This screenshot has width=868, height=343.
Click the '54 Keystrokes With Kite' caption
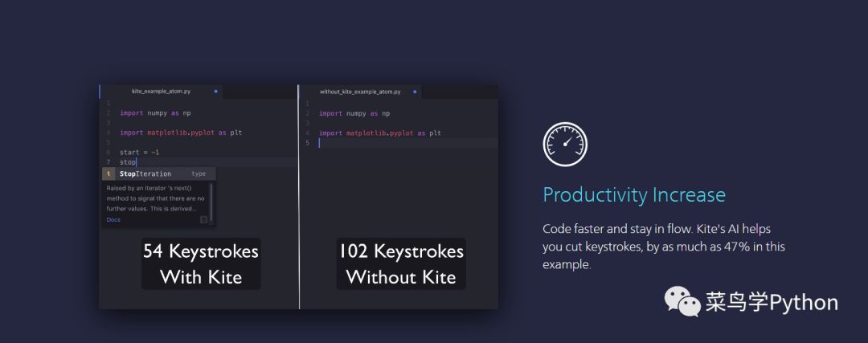click(201, 264)
